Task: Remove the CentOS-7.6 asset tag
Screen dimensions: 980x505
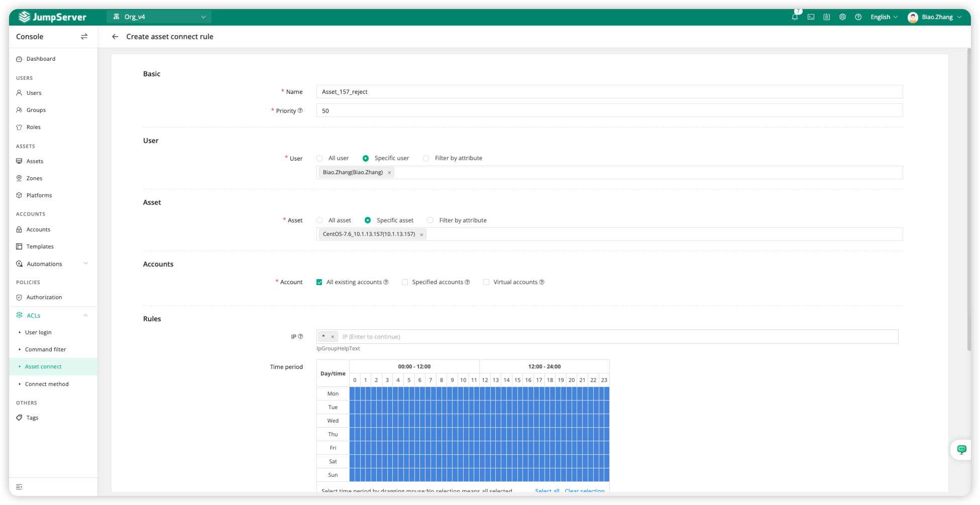Action: pos(421,234)
